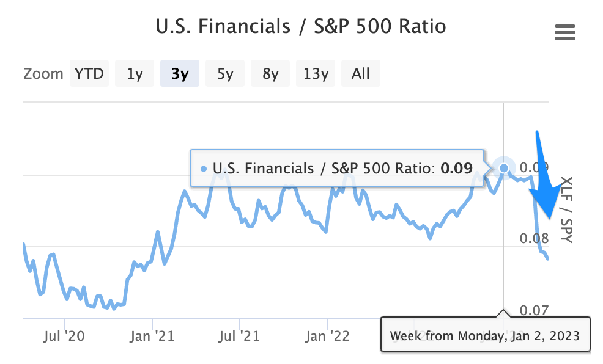The height and width of the screenshot is (364, 603).
Task: Click the line's end point near 0.08
Action: point(547,258)
